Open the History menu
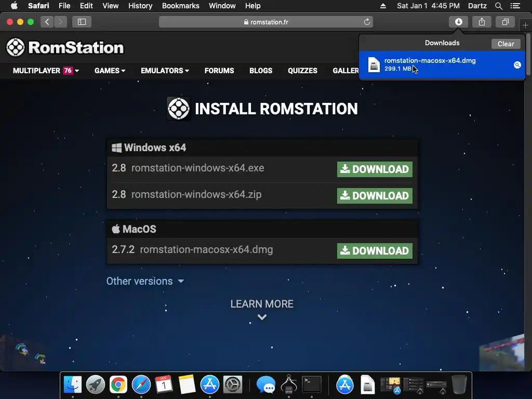The height and width of the screenshot is (399, 532). point(140,6)
